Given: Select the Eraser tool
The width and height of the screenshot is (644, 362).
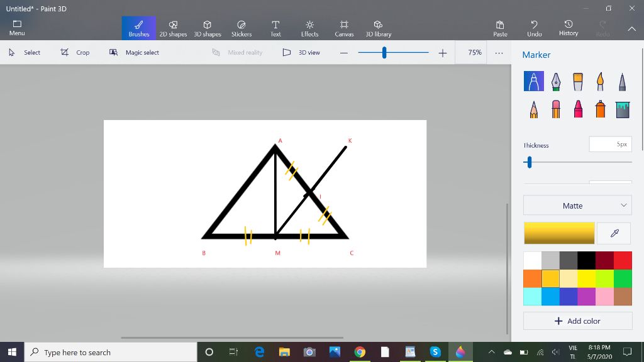Looking at the screenshot, I should point(556,109).
